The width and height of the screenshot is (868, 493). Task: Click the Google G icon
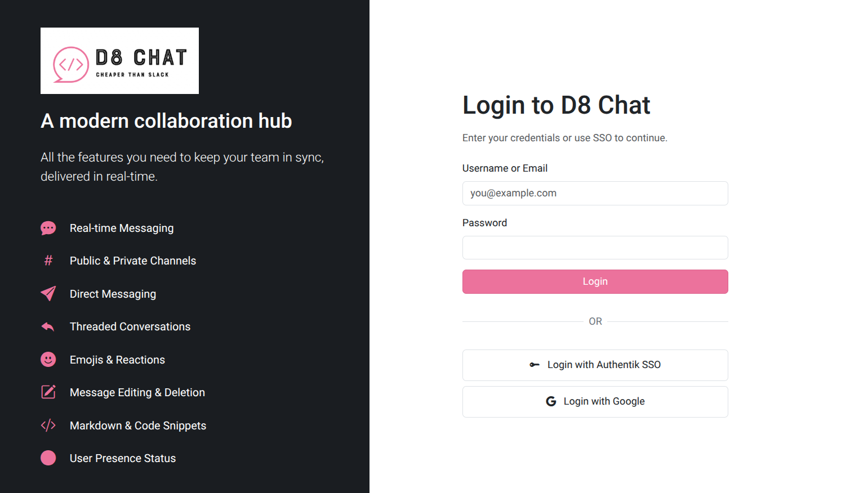click(551, 401)
